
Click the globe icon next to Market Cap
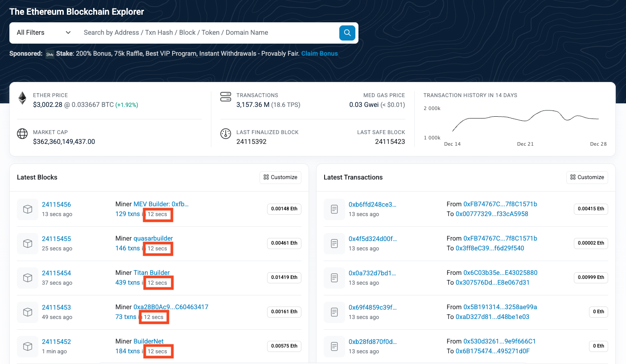tap(22, 134)
